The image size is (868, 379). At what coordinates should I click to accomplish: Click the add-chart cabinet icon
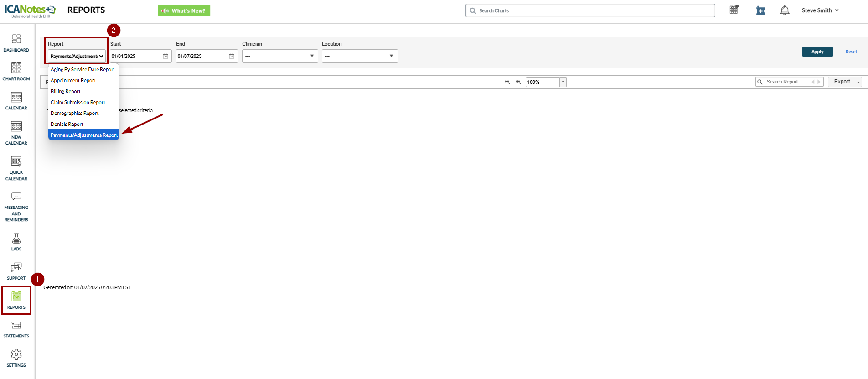click(x=734, y=10)
